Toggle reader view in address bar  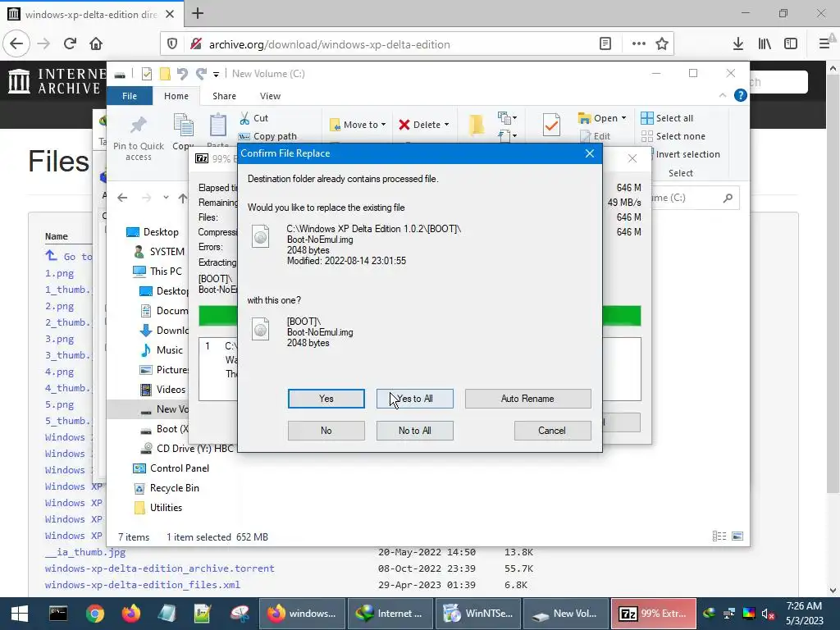click(x=605, y=44)
